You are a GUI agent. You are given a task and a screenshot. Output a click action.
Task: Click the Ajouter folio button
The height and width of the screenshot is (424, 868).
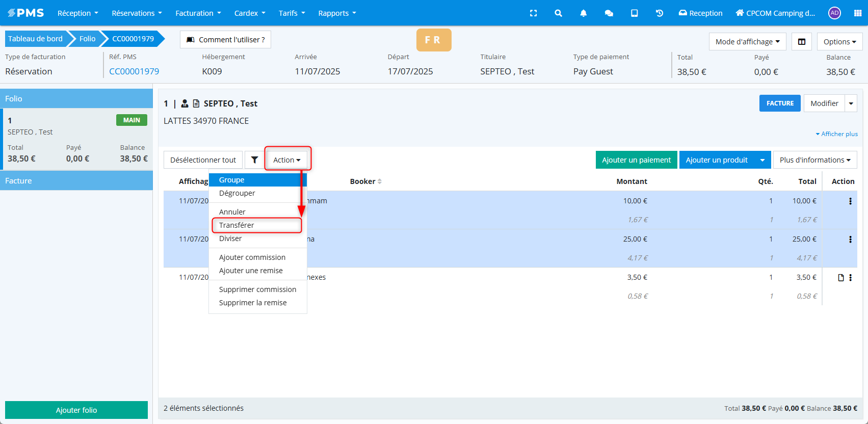tap(76, 410)
